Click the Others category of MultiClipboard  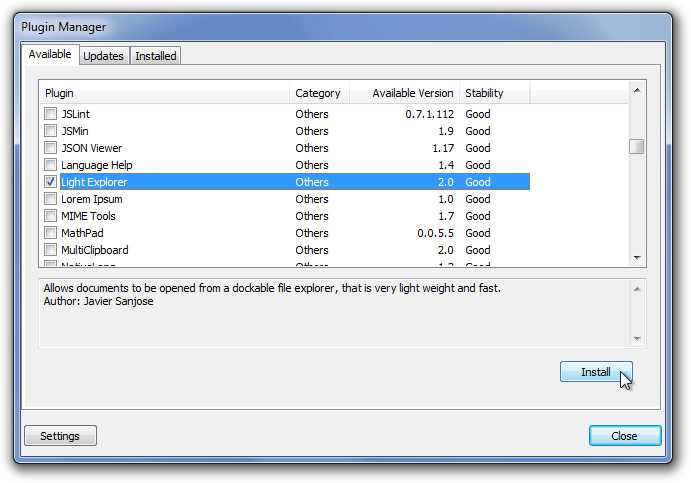[x=312, y=250]
